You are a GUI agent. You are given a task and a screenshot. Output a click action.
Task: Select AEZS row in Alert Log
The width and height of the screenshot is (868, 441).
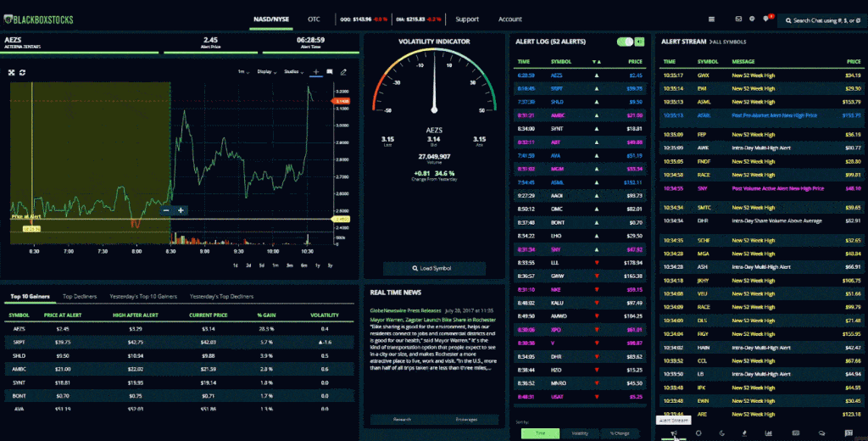580,75
